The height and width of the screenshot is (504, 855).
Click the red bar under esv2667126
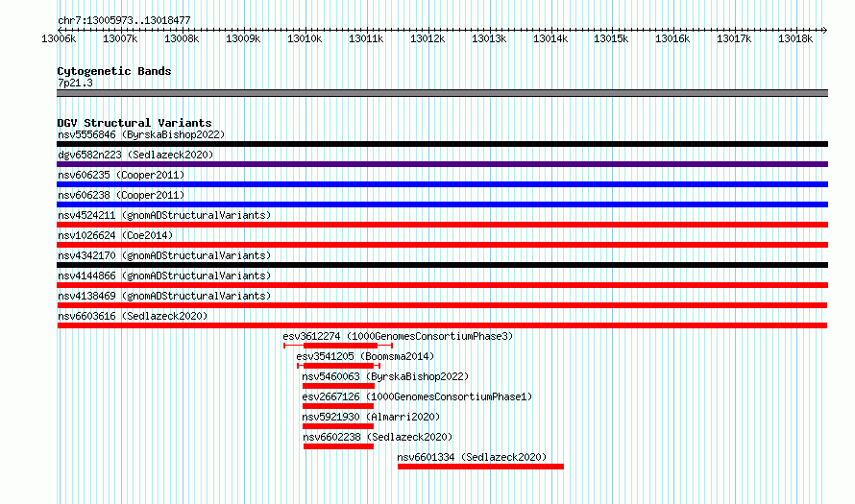[338, 406]
